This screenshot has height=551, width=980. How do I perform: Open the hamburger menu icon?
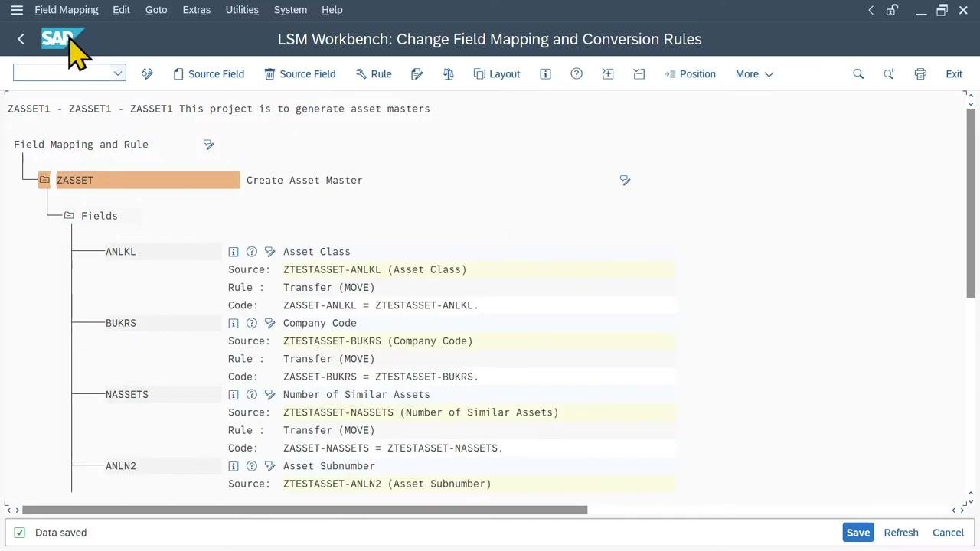[17, 10]
